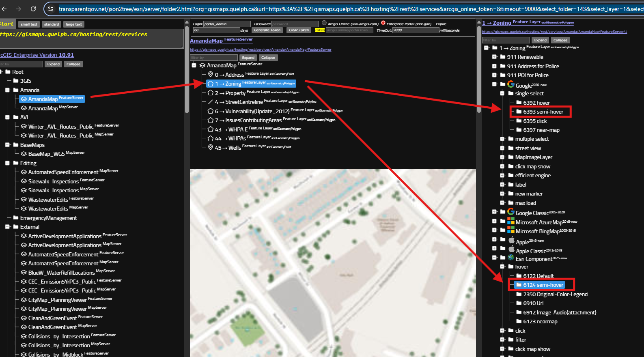The width and height of the screenshot is (644, 357).
Task: Click the Password input field
Action: (x=295, y=24)
